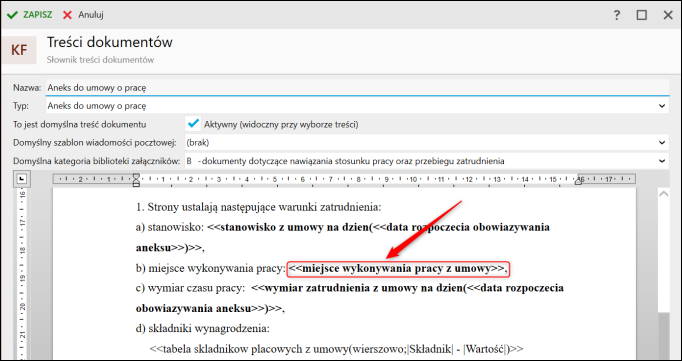
Task: Maximize the window with the square icon
Action: pyautogui.click(x=642, y=15)
